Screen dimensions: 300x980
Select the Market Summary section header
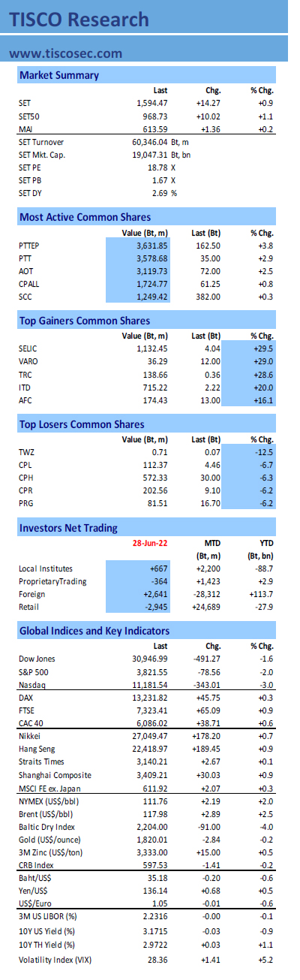coord(146,75)
